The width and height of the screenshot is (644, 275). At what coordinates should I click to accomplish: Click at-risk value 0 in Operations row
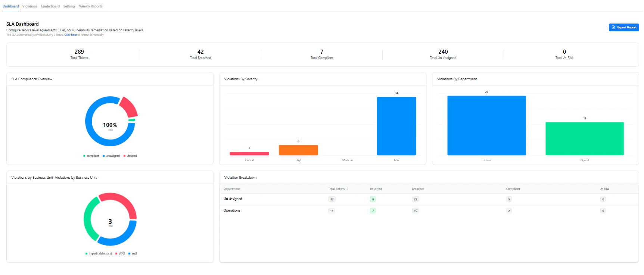(603, 211)
